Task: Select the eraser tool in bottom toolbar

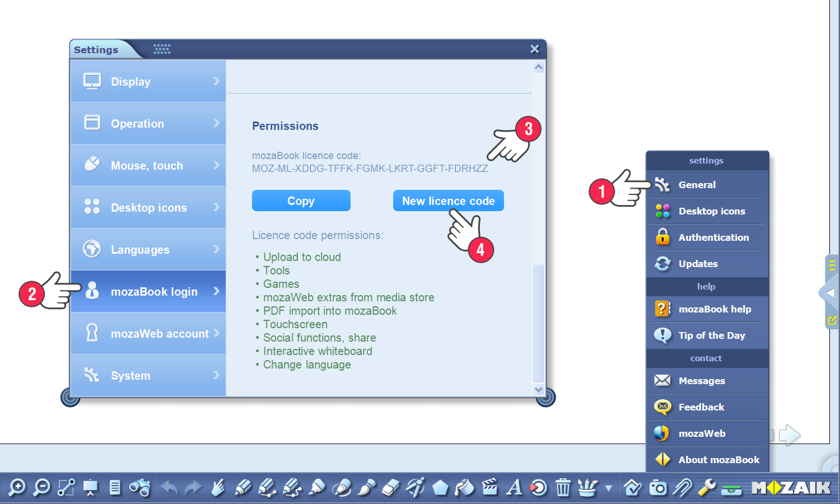Action: pyautogui.click(x=390, y=488)
